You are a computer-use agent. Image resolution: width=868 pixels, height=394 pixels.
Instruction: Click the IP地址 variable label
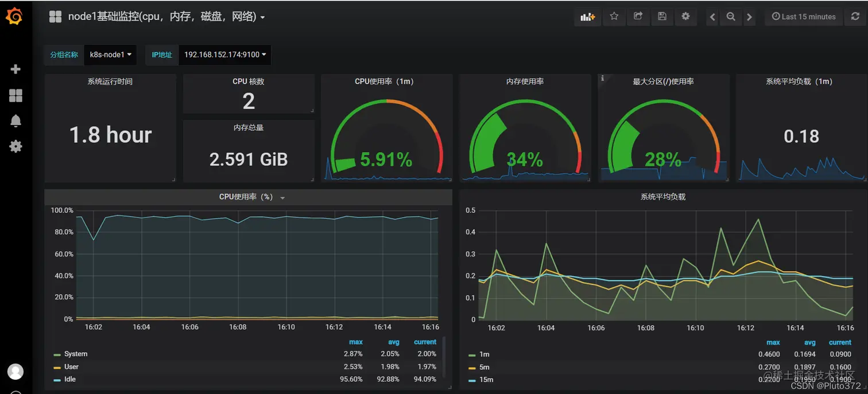click(162, 55)
